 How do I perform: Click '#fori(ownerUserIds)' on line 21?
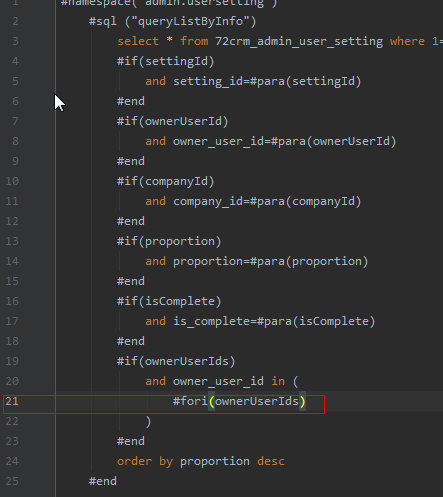239,401
